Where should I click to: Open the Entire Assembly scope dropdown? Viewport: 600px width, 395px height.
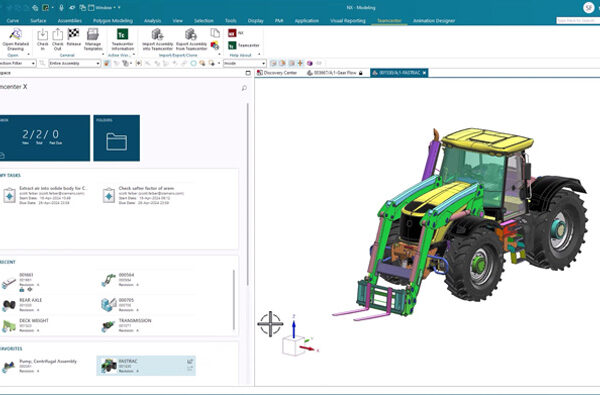point(75,63)
